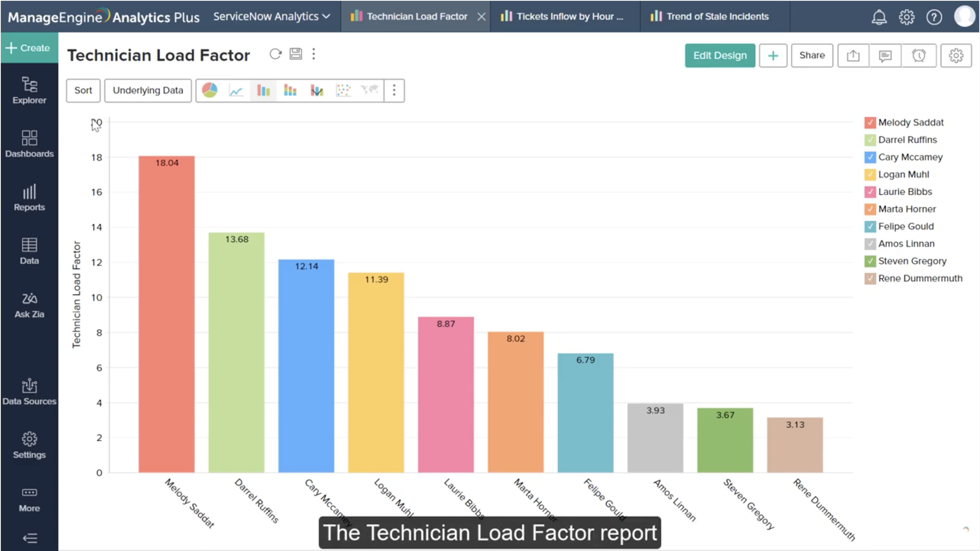Select the scatter plot chart type
The image size is (980, 551).
point(343,90)
